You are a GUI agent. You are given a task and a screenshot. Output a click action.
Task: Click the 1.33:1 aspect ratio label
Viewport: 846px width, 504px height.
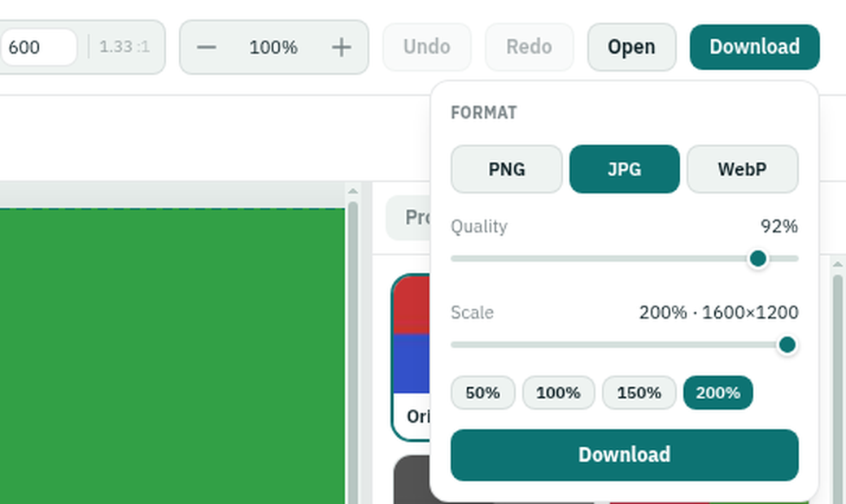pos(124,47)
